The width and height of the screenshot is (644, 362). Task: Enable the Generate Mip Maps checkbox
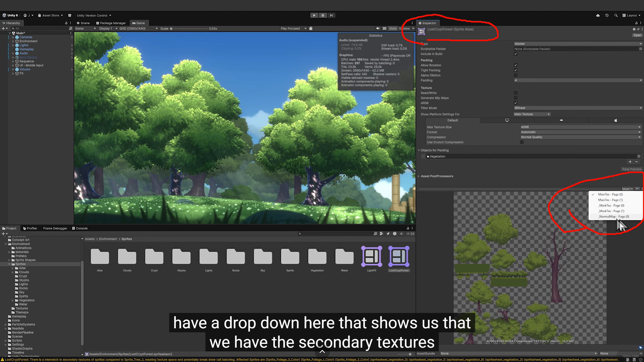515,98
